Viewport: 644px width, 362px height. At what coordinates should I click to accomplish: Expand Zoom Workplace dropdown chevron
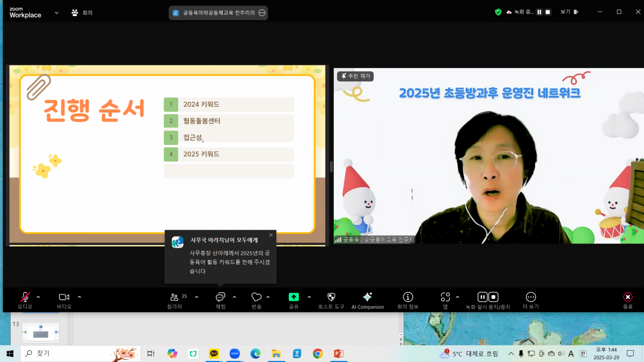(56, 13)
